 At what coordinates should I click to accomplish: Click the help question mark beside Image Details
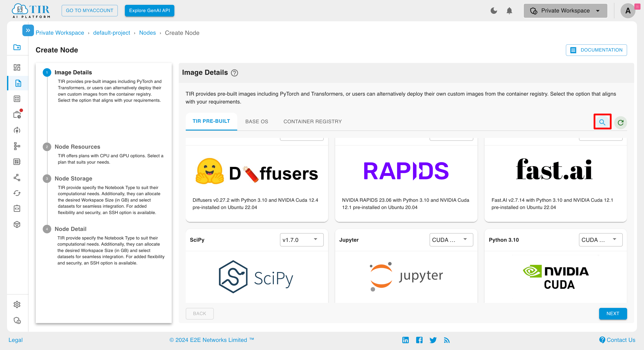(234, 73)
